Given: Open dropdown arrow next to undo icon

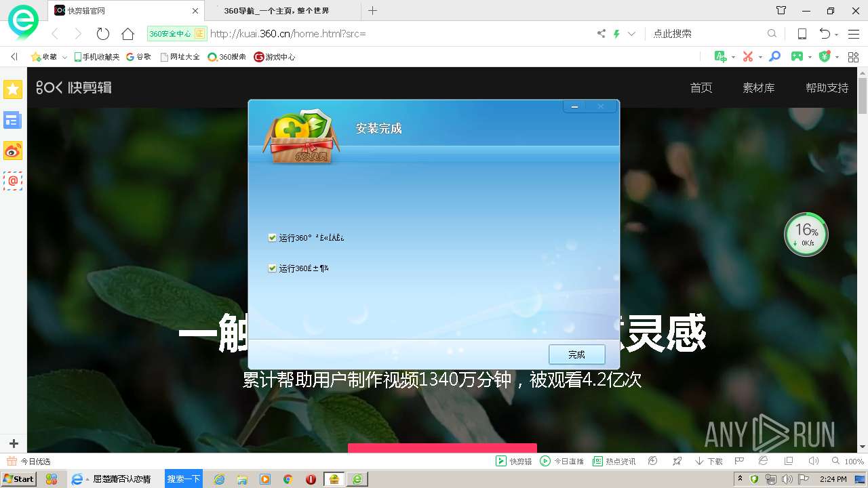Looking at the screenshot, I should [837, 34].
